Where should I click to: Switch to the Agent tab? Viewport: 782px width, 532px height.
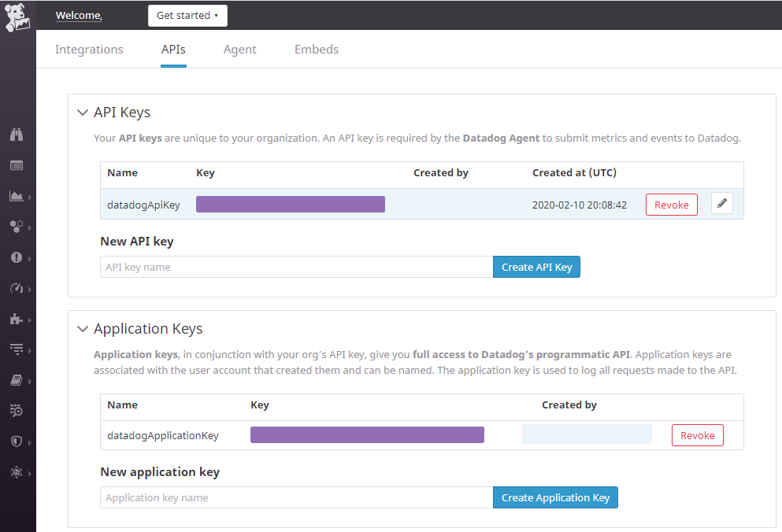click(240, 50)
